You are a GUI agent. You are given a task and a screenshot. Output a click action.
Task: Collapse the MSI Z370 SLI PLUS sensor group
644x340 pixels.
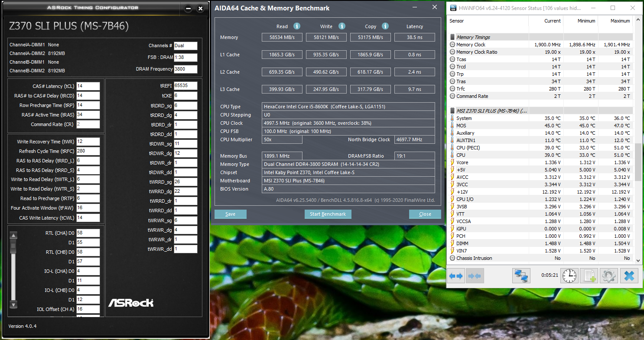[452, 111]
